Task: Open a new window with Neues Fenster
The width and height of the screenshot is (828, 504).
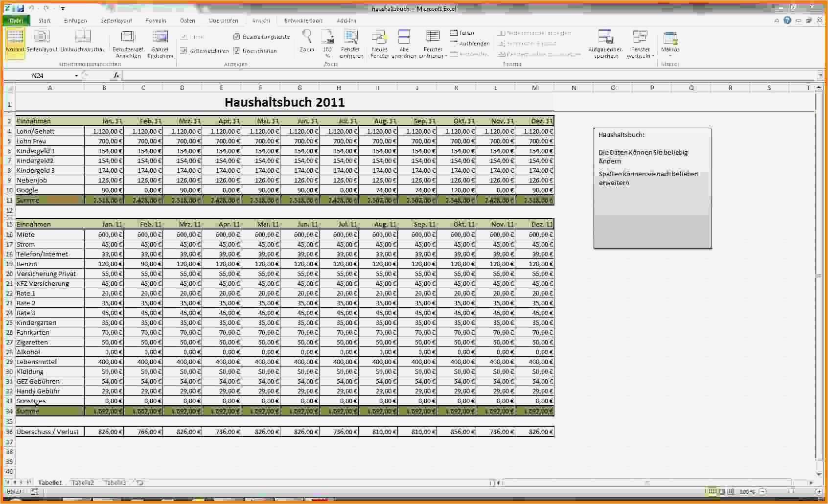Action: pos(379,44)
